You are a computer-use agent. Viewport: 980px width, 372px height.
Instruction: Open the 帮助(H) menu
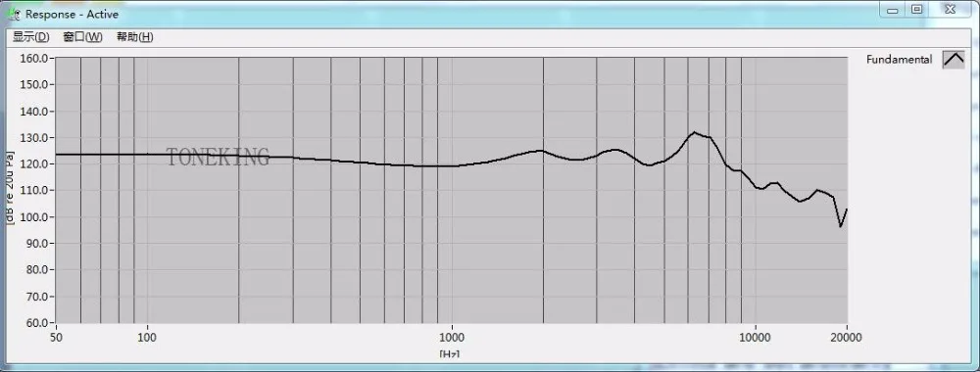tap(134, 37)
